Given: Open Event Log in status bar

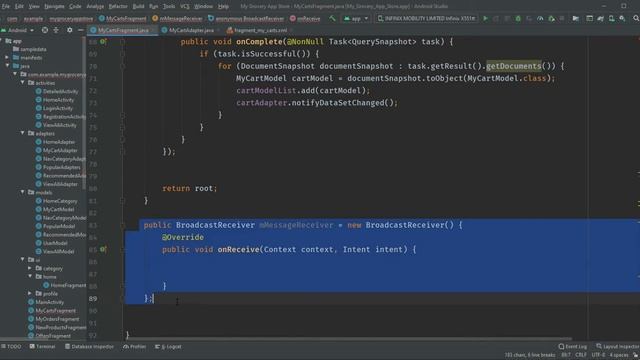Looking at the screenshot, I should tap(572, 347).
